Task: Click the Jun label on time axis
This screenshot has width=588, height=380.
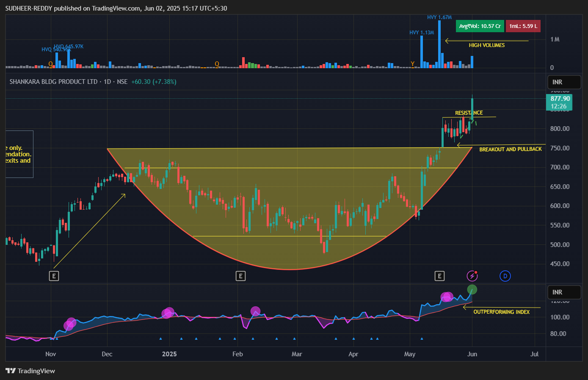Action: coord(472,354)
